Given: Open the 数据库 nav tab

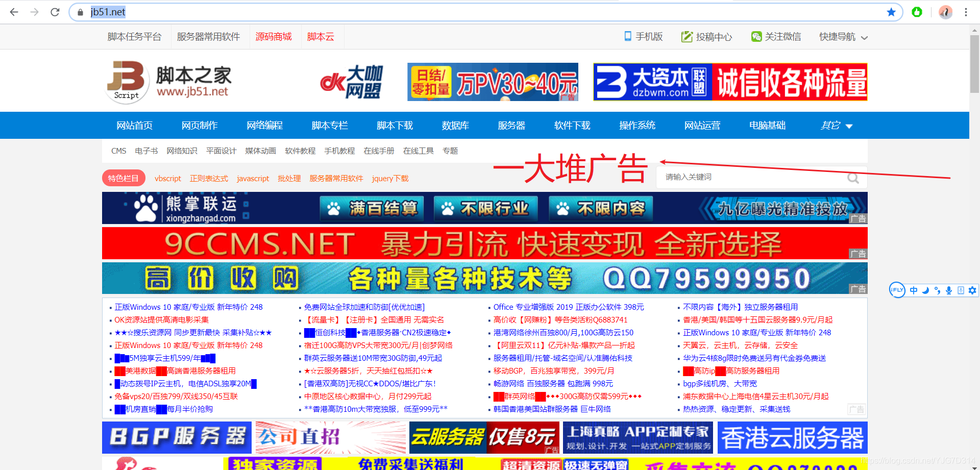Looking at the screenshot, I should tap(455, 126).
